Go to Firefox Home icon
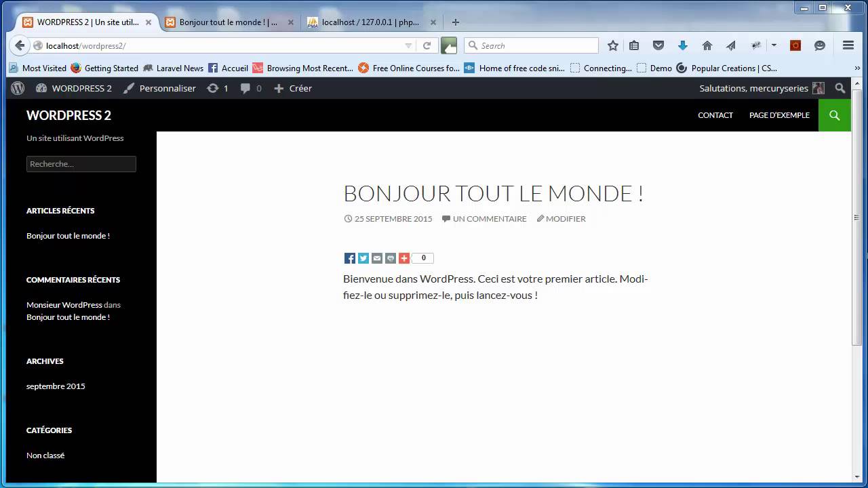The image size is (868, 488). click(x=707, y=45)
